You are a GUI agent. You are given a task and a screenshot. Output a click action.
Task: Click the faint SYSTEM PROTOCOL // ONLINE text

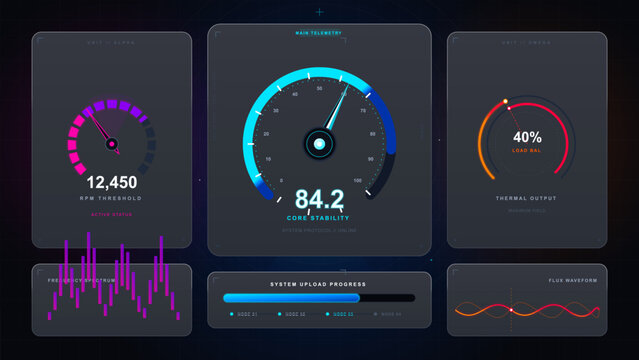pos(319,230)
